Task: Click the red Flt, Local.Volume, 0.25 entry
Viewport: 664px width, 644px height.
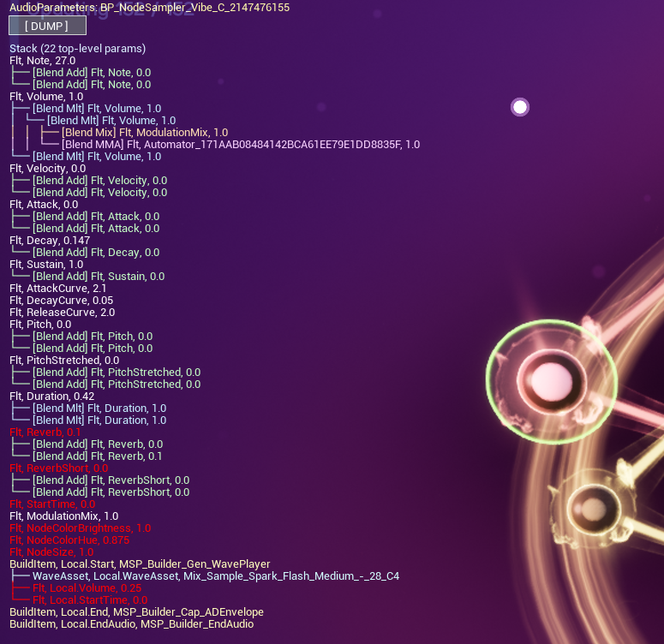Action: tap(87, 588)
